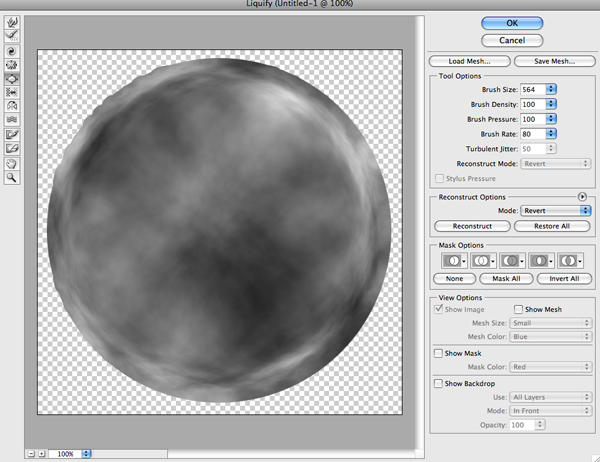
Task: Click the Mask All button
Action: pyautogui.click(x=506, y=279)
